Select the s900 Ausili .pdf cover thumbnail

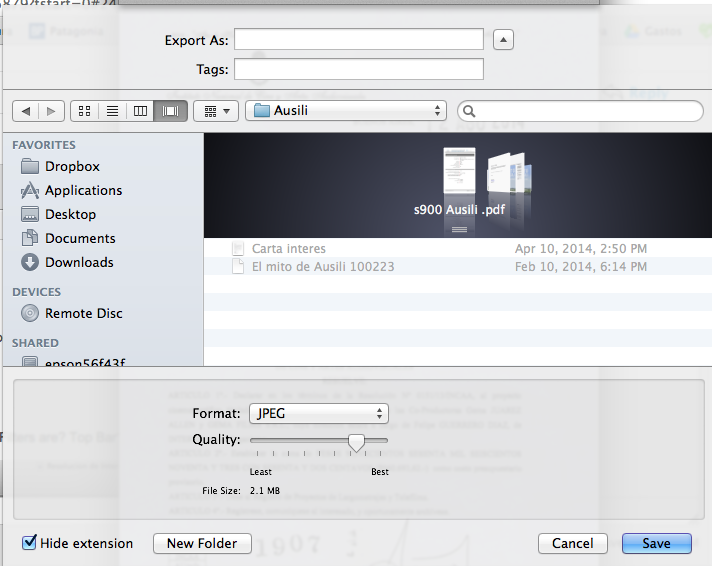coord(460,171)
